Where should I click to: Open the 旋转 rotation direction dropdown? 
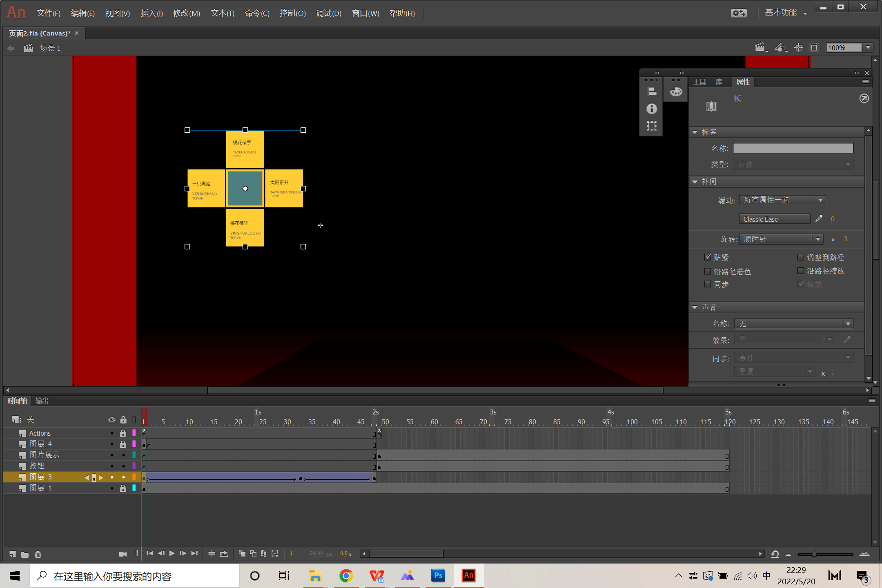tap(781, 239)
